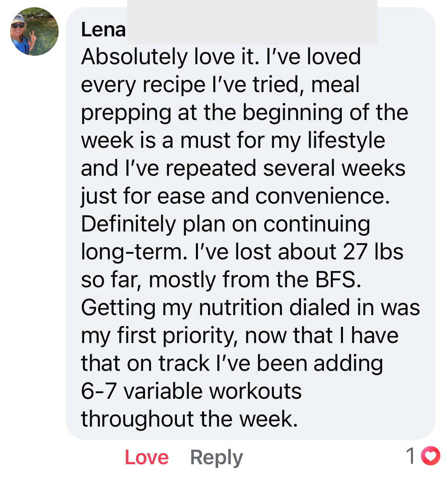This screenshot has height=482, width=448.
Task: Click the text 'lost about 27 lbs'
Action: pos(319,252)
